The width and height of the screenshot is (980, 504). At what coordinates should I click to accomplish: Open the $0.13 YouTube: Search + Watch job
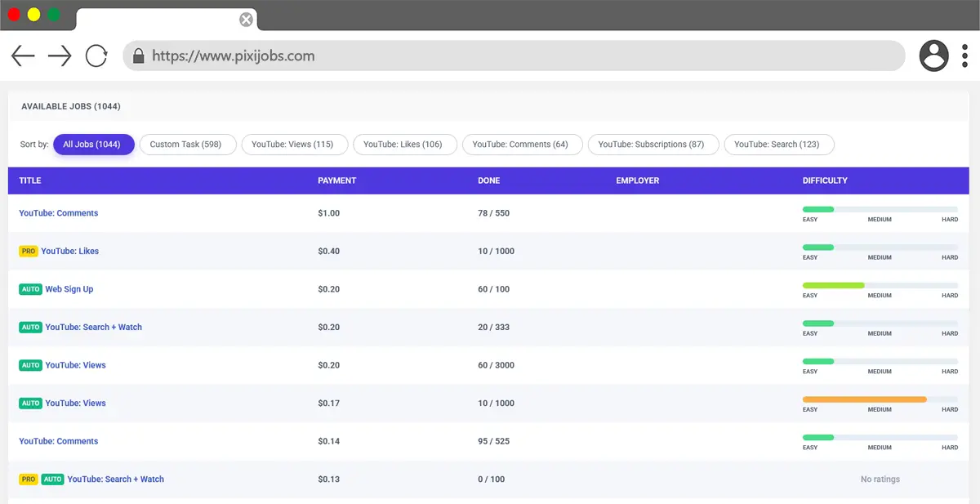tap(116, 479)
